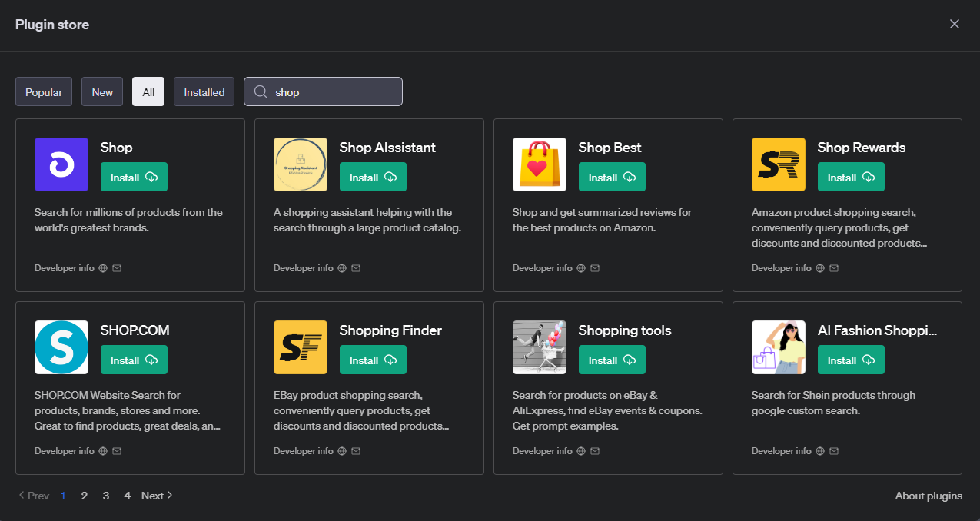The height and width of the screenshot is (521, 980).
Task: Switch to the New filter tab
Action: point(102,92)
